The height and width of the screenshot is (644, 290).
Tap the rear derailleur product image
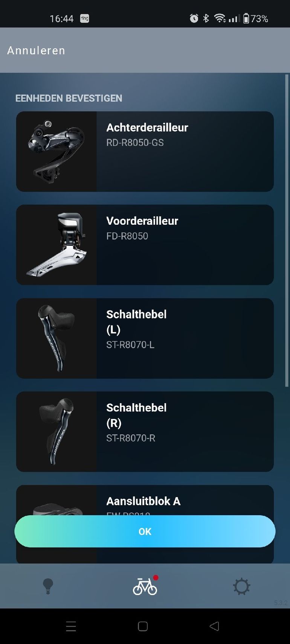[x=56, y=151]
